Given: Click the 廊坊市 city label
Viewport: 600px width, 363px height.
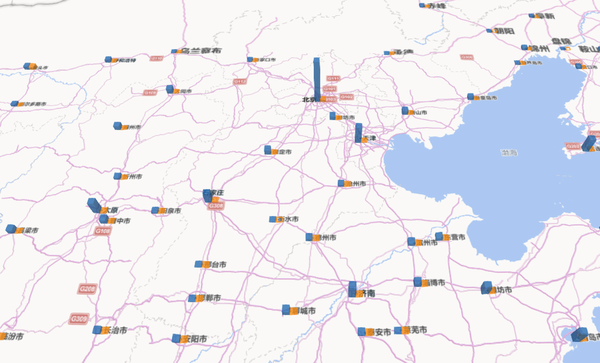Looking at the screenshot, I should tap(345, 117).
